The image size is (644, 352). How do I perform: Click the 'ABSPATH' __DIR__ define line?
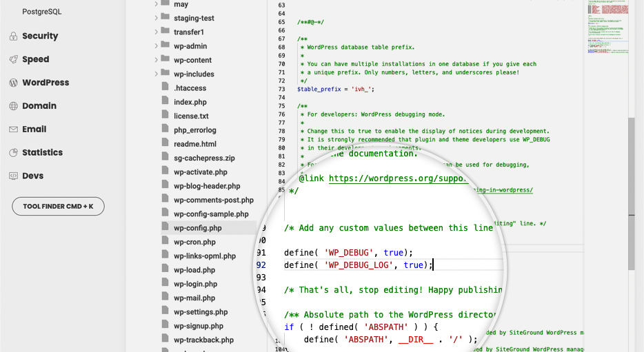tap(390, 340)
